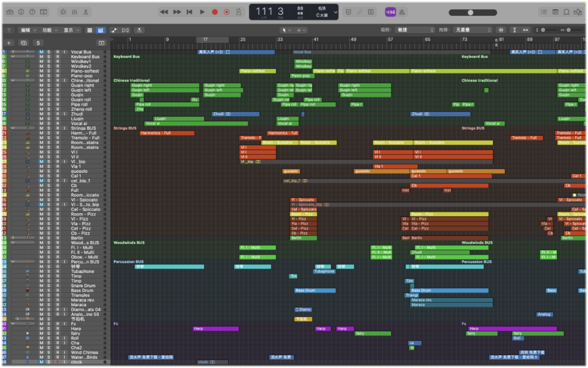Viewport: 588px width, 368px height.
Task: Toggle Cycle mode on
Action: 238,12
